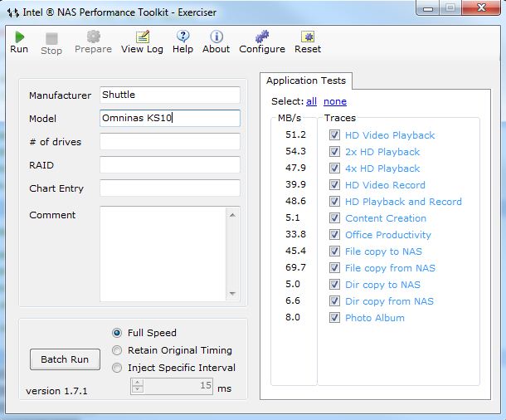Close the NAS Performance Toolkit window
This screenshot has height=420, width=506.
click(481, 7)
